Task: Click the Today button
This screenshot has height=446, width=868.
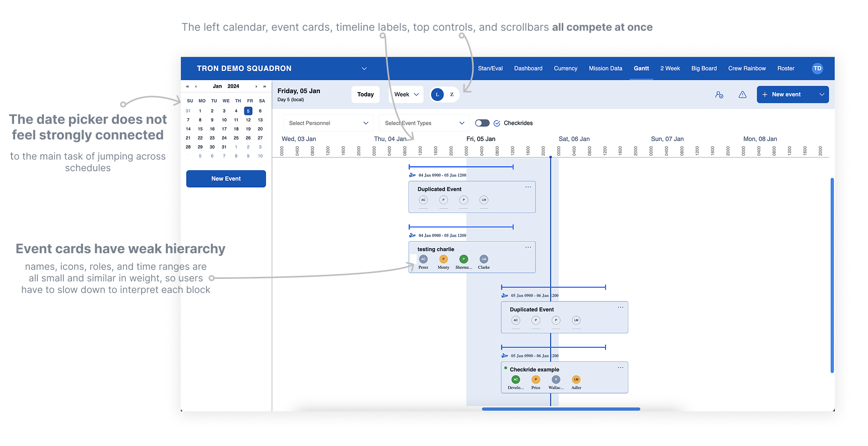Action: [365, 95]
